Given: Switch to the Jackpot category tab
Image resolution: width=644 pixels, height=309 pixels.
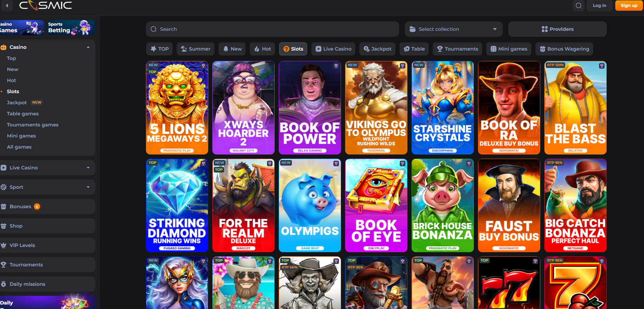Looking at the screenshot, I should [x=377, y=49].
